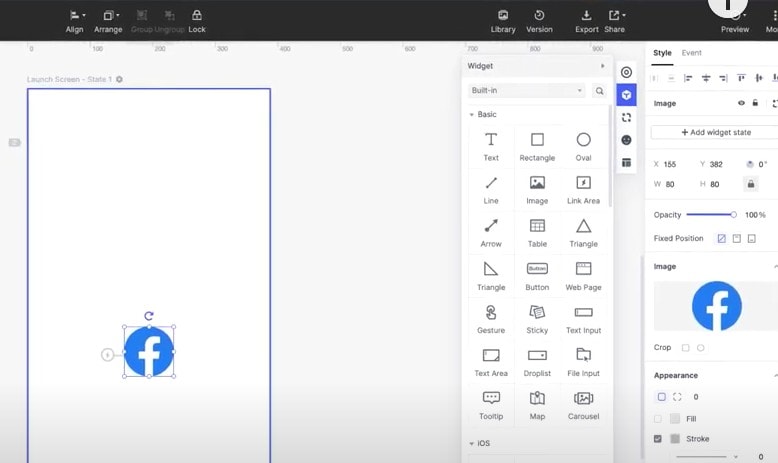Image resolution: width=778 pixels, height=463 pixels.
Task: Select the Rectangle widget
Action: (x=537, y=146)
